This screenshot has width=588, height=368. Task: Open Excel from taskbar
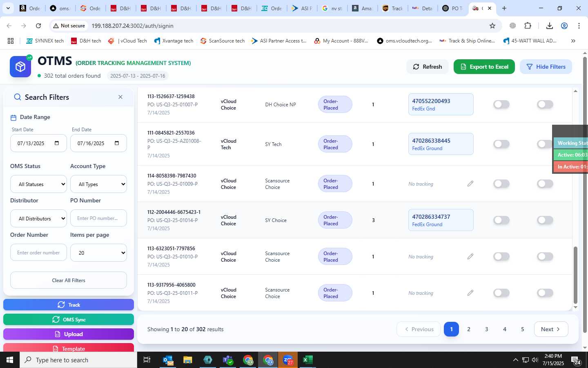[308, 360]
